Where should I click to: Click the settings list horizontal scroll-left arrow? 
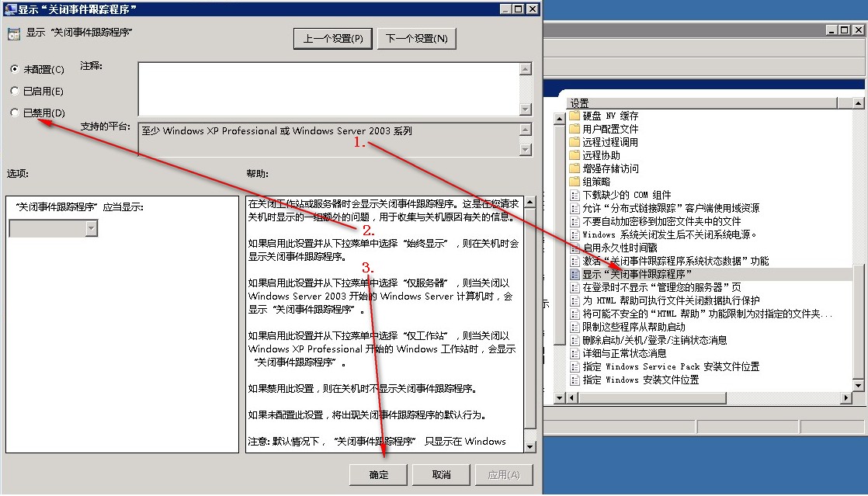coord(572,397)
